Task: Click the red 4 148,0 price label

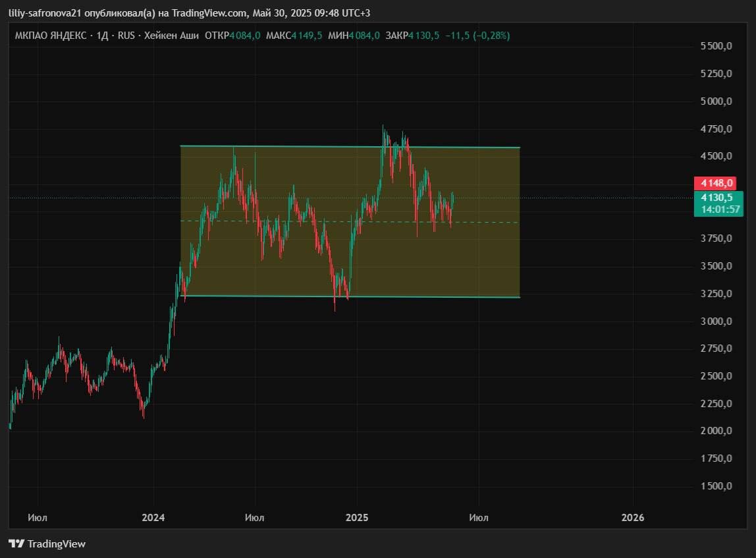Action: 715,183
